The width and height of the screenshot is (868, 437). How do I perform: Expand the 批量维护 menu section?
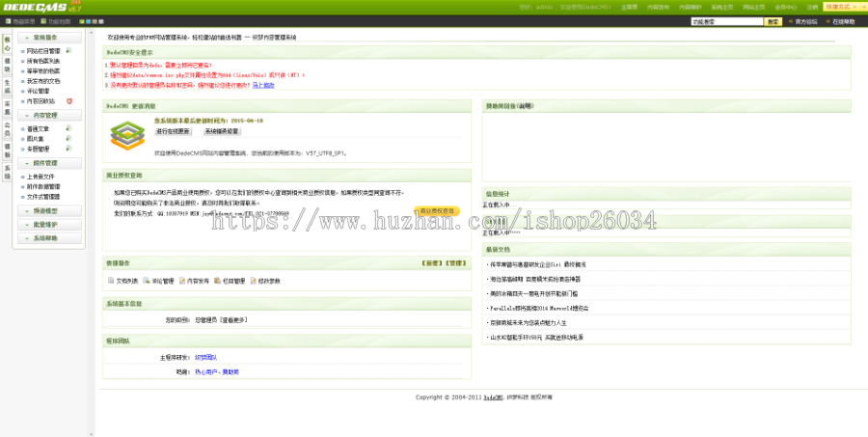[x=49, y=225]
